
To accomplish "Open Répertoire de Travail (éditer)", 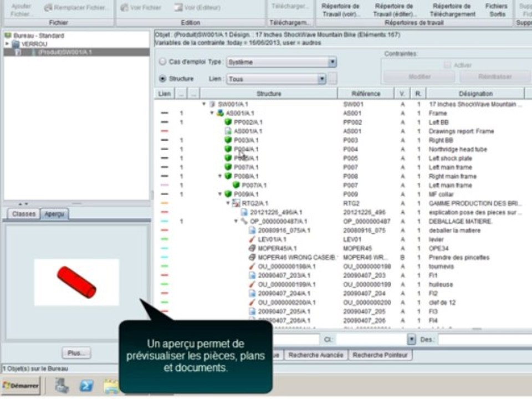I will [x=393, y=10].
